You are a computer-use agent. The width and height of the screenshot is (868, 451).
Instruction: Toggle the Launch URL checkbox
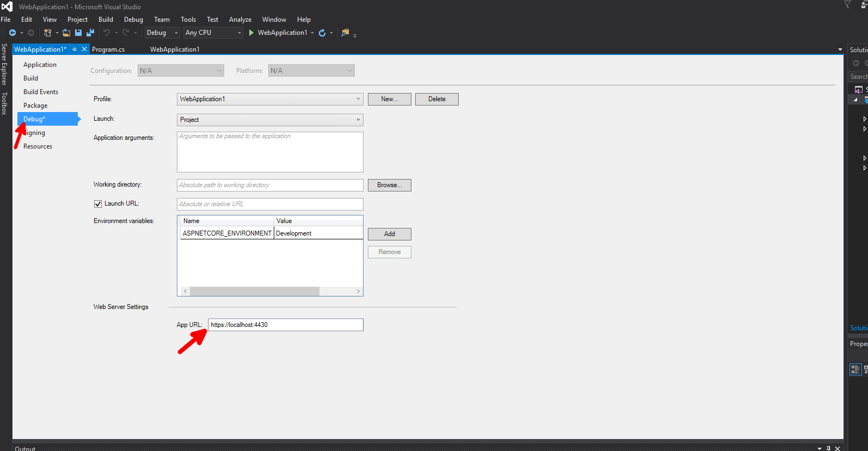point(98,204)
